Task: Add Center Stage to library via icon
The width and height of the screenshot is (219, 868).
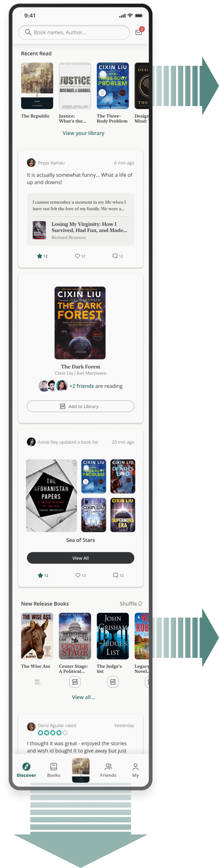Action: [75, 682]
